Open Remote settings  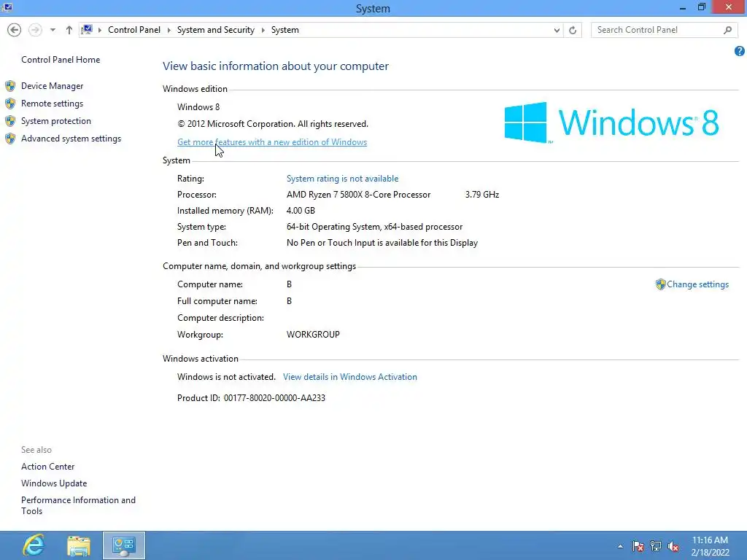coord(52,104)
